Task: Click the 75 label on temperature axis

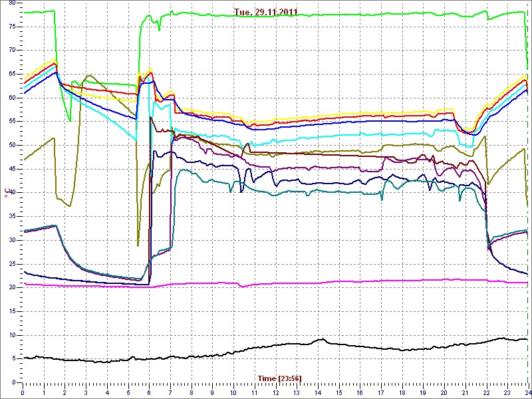Action: (x=12, y=27)
